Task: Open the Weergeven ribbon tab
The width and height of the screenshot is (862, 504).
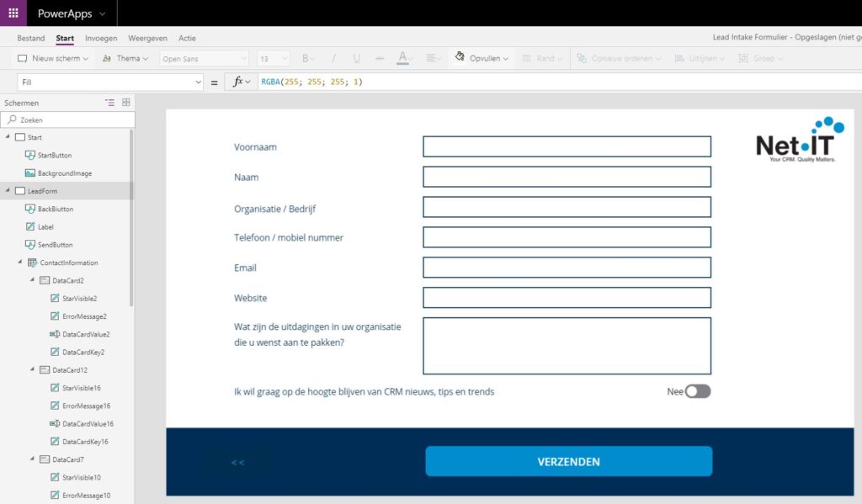Action: coord(147,38)
